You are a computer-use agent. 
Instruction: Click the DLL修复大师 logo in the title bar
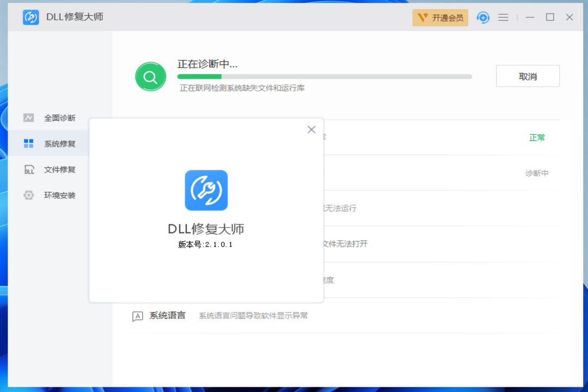(31, 17)
